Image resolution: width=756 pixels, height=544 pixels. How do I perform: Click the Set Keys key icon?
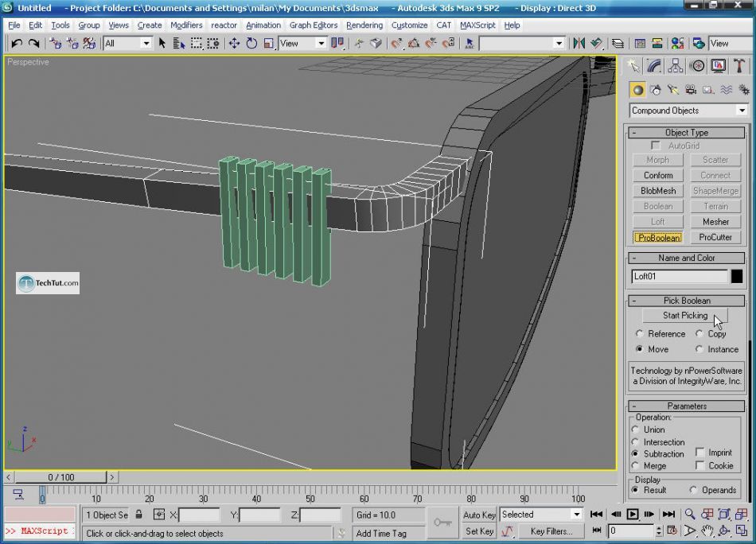[442, 523]
